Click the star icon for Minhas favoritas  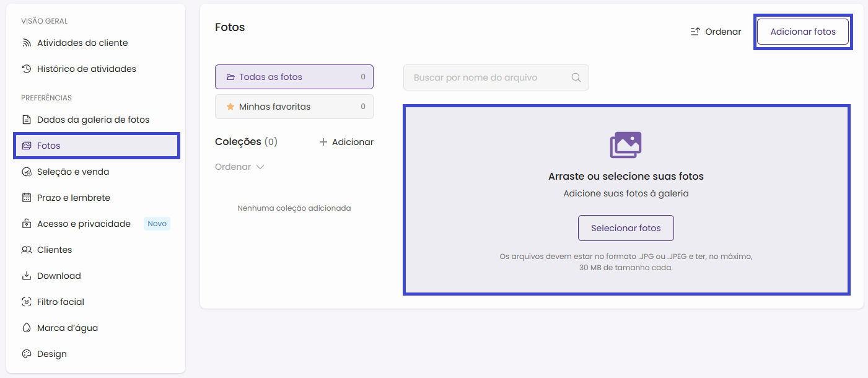(x=230, y=107)
